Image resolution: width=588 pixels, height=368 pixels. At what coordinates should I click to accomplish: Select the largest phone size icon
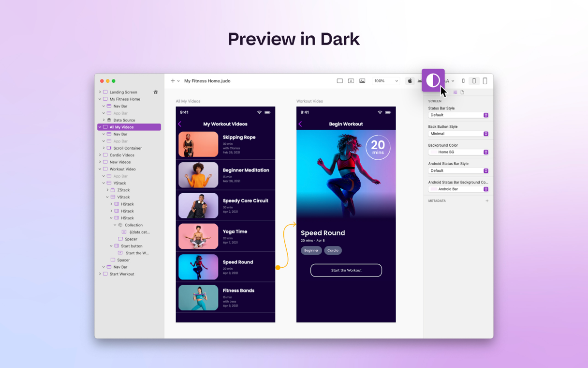[x=485, y=81]
